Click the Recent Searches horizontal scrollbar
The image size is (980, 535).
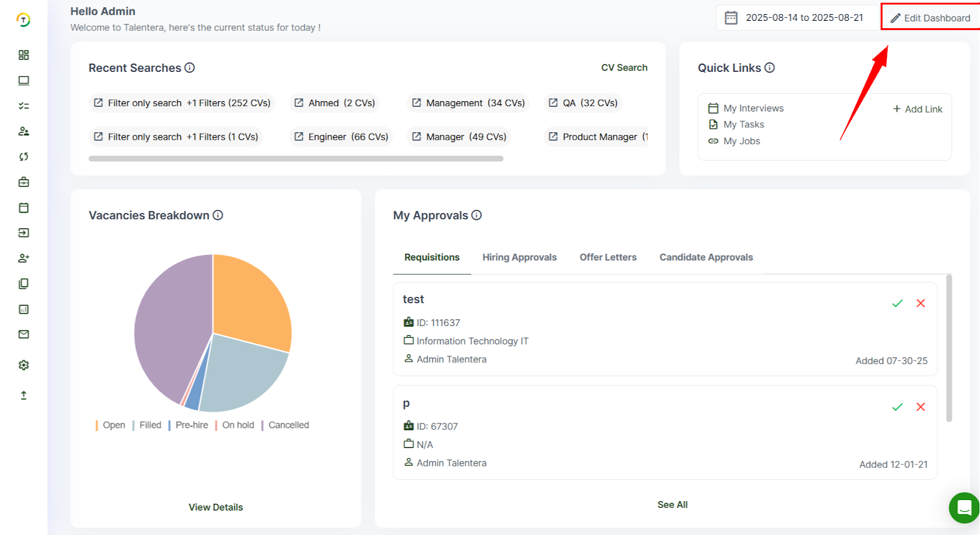click(296, 159)
